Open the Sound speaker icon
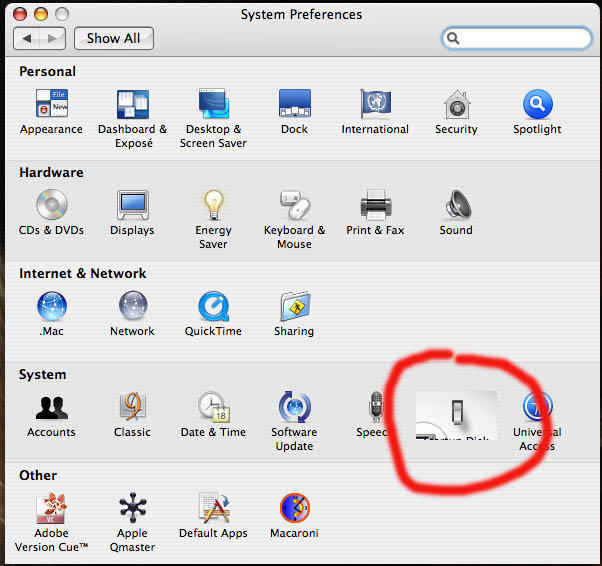 click(x=458, y=205)
